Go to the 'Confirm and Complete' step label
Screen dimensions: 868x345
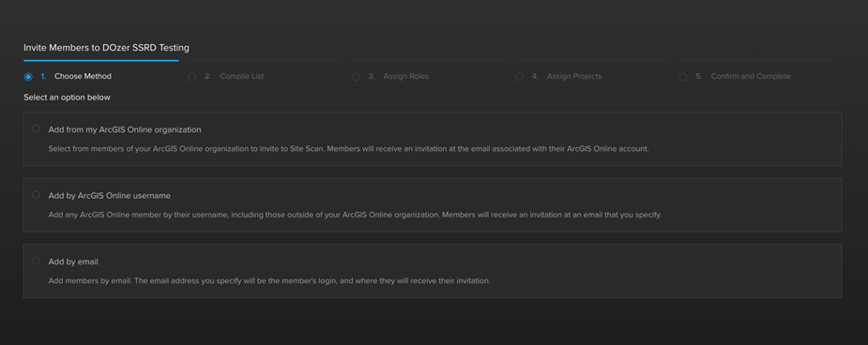751,76
